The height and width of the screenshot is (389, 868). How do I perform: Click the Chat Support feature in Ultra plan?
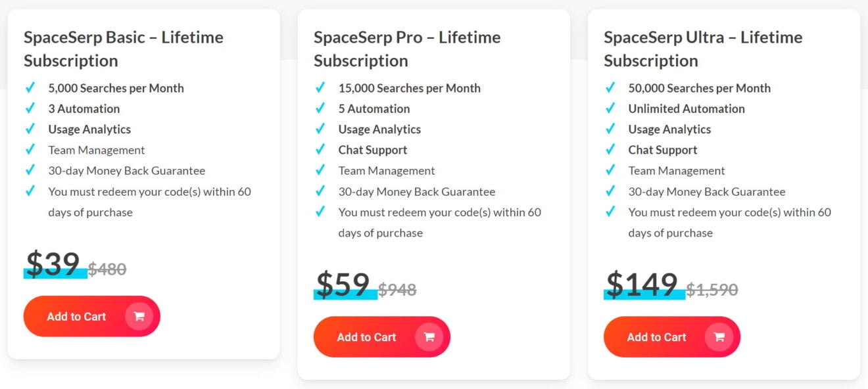[x=662, y=150]
